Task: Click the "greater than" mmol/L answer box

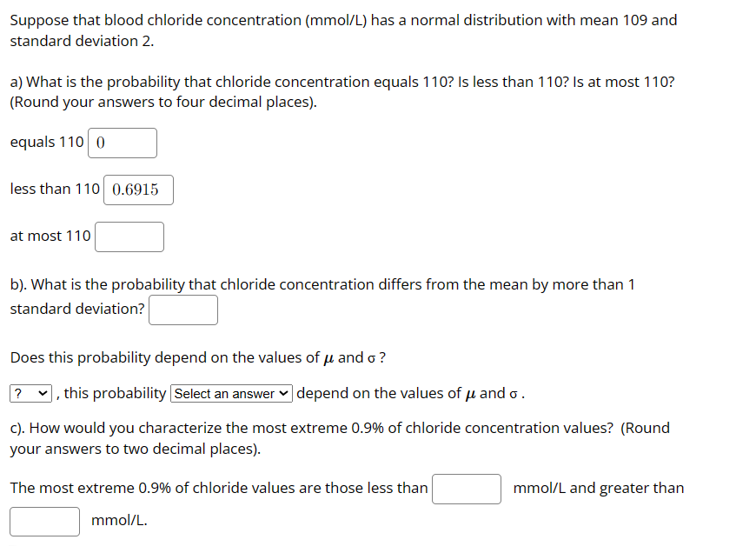Action: [44, 521]
